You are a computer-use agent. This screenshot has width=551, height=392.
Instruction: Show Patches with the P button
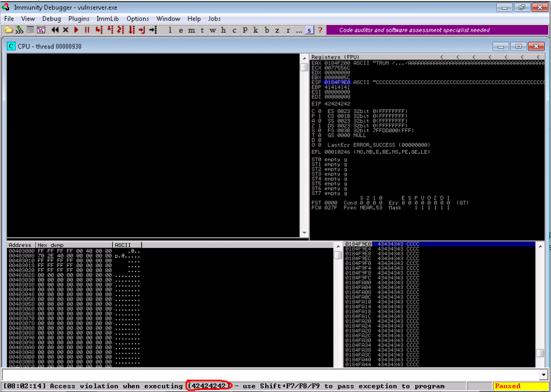(245, 30)
